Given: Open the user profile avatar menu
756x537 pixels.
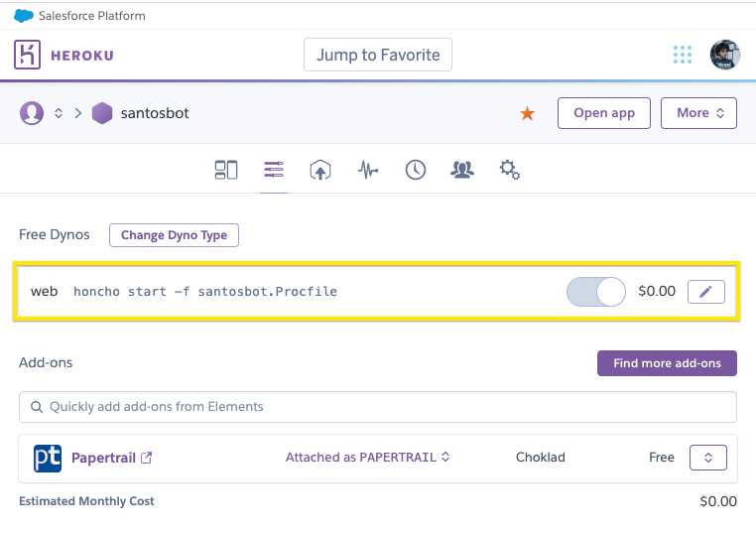Looking at the screenshot, I should click(724, 55).
